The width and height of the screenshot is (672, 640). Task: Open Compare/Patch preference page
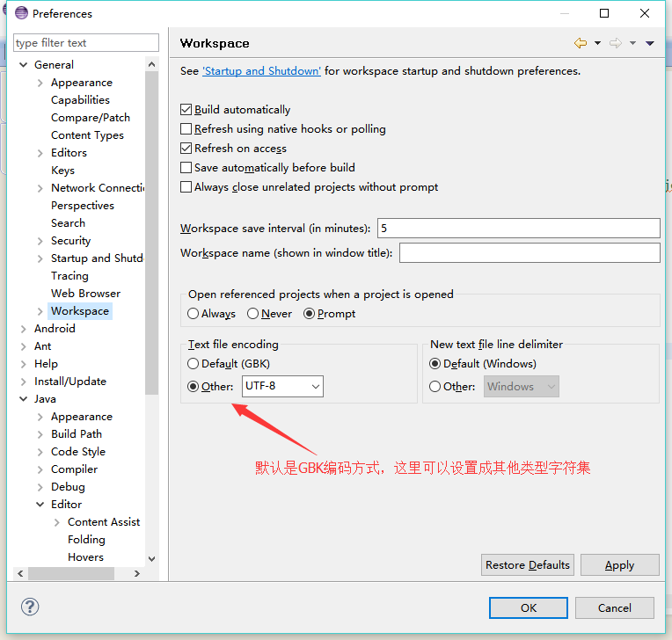pyautogui.click(x=91, y=118)
